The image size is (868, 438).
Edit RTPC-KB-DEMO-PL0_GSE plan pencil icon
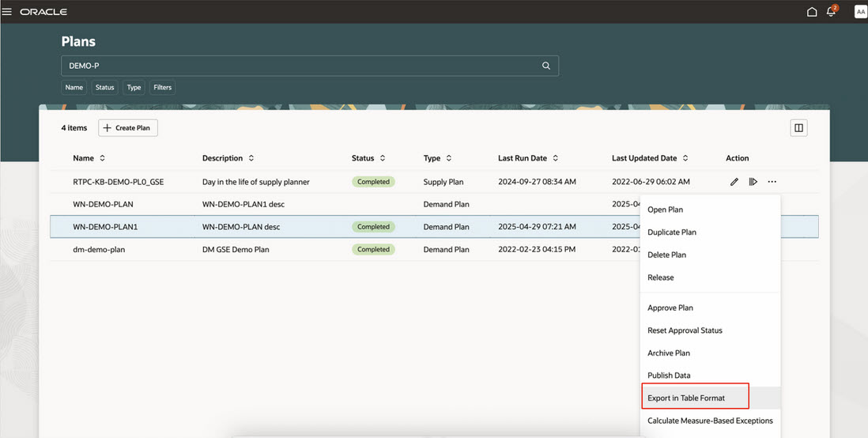(734, 182)
